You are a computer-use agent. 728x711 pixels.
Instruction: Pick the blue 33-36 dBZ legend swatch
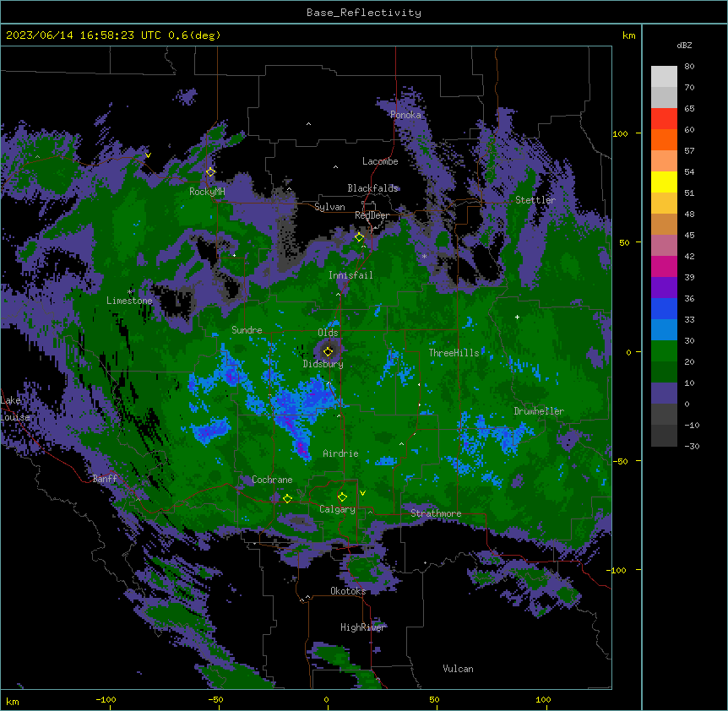click(x=664, y=308)
